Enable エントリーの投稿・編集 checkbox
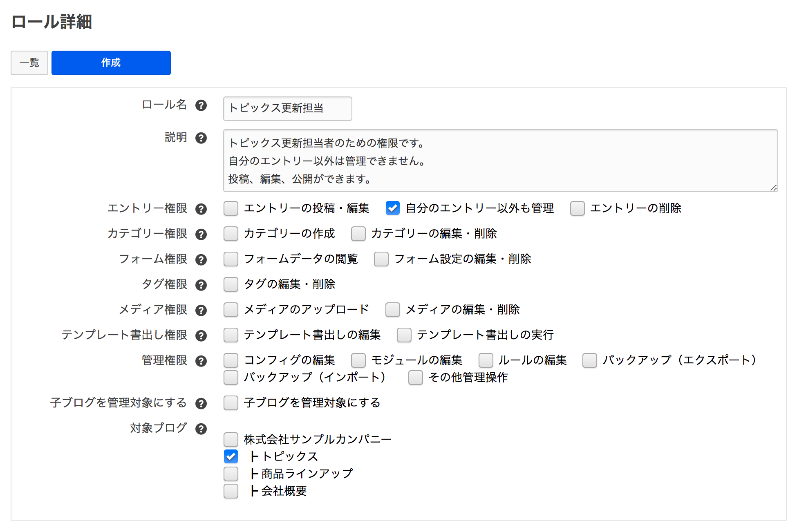 coord(231,208)
